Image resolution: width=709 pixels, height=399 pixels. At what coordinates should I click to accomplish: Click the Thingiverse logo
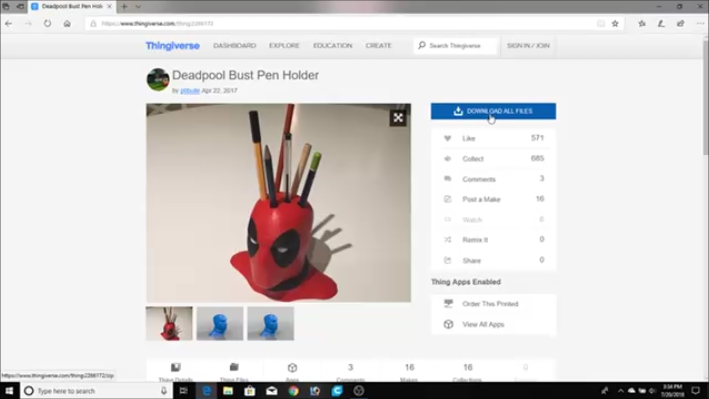(x=172, y=46)
